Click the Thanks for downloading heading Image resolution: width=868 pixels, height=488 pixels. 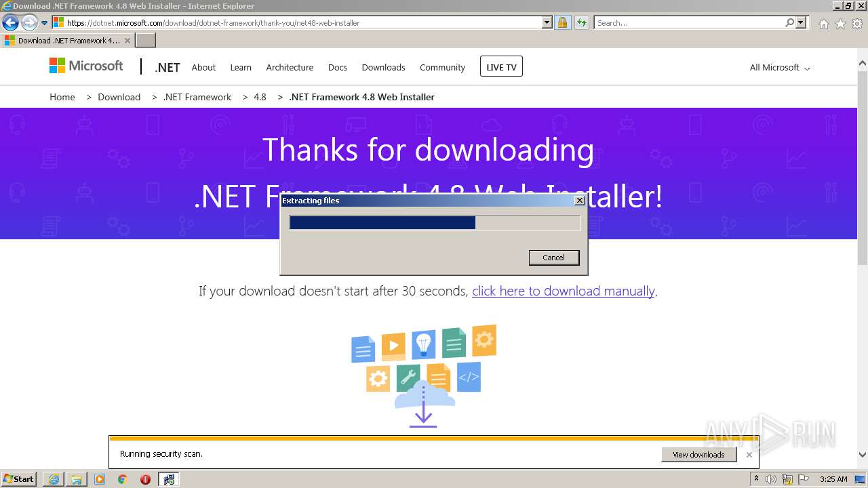point(428,149)
